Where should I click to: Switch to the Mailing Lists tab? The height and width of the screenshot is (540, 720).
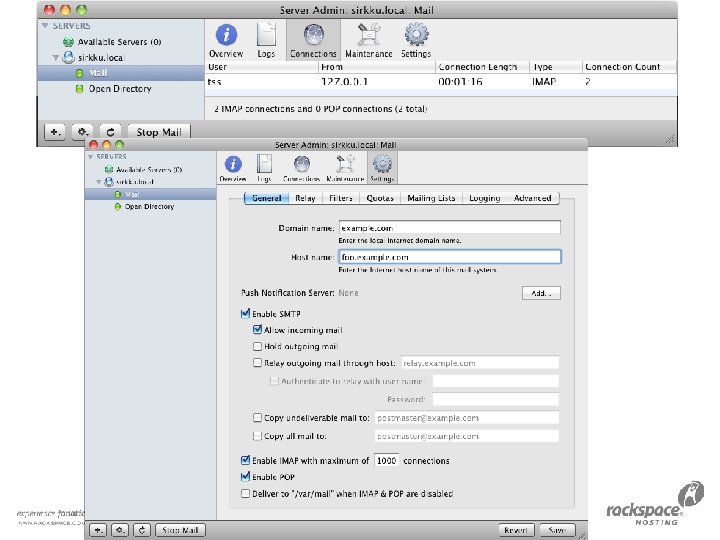point(431,198)
